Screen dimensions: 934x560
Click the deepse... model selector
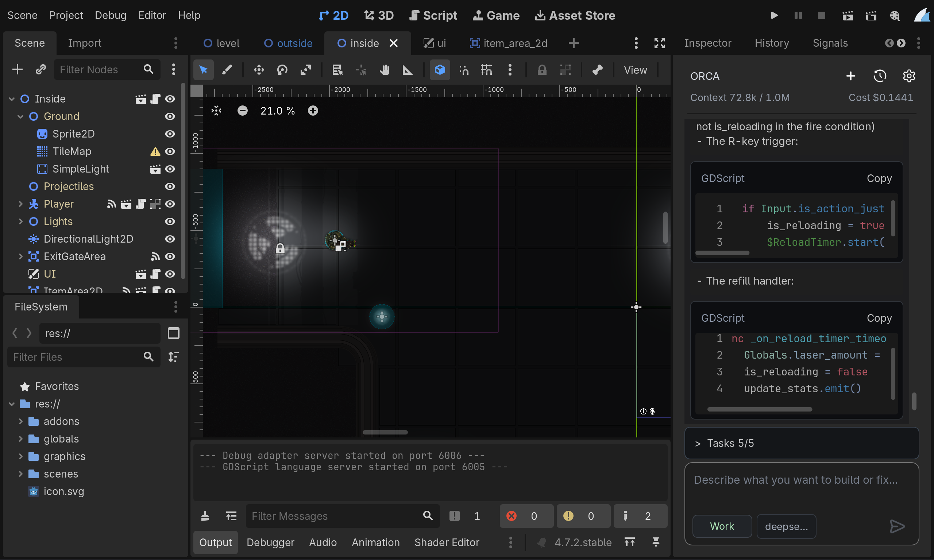787,526
